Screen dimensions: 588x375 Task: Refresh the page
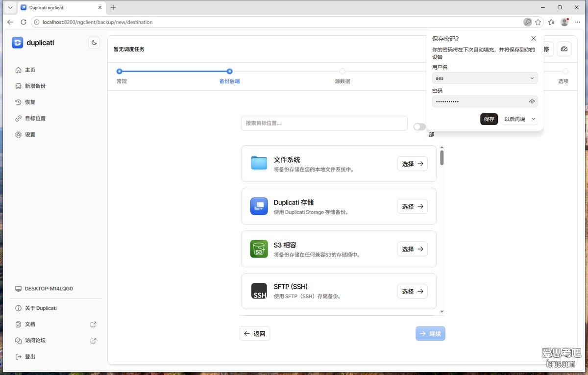(24, 22)
